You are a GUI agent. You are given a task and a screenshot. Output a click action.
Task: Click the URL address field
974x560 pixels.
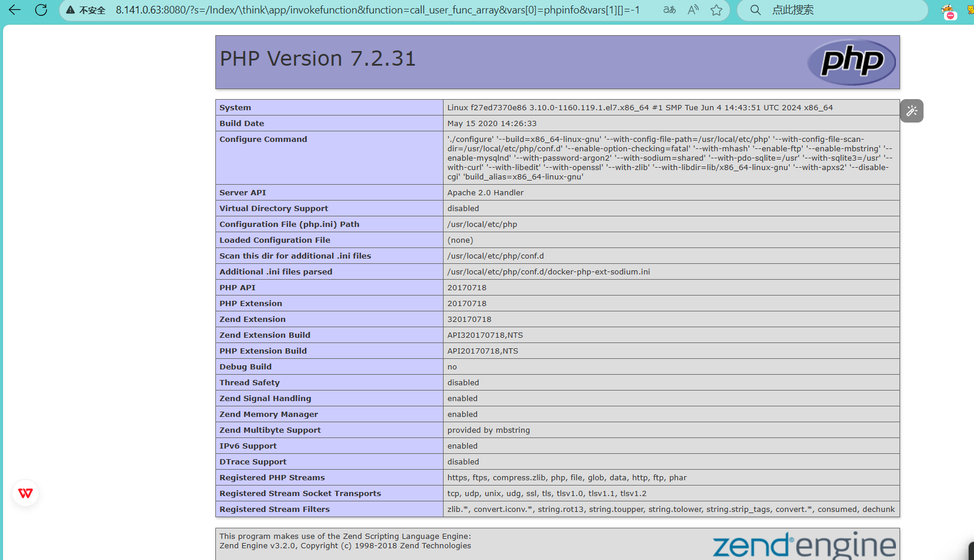[377, 10]
